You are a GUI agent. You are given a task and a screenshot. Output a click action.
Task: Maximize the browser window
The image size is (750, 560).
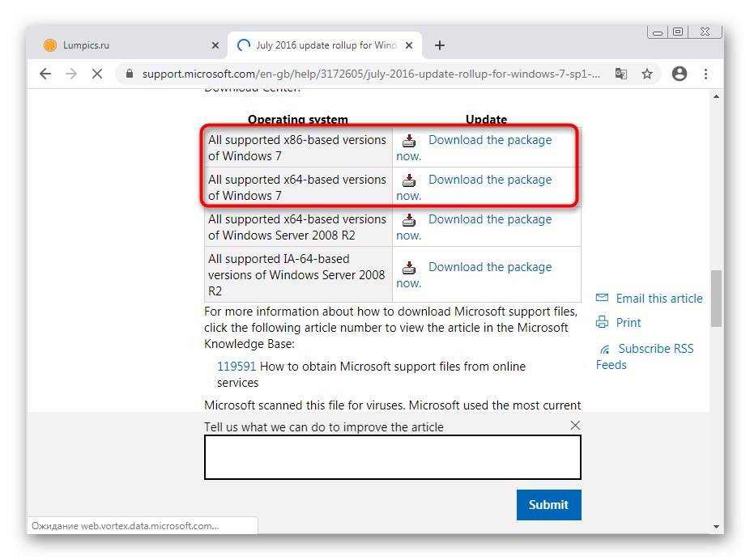tap(678, 32)
